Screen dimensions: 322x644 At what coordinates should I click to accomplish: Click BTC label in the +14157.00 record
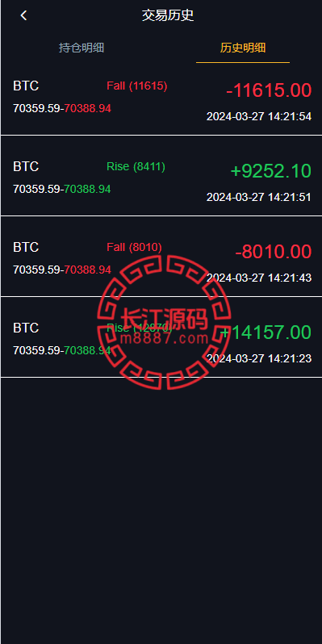tap(26, 328)
